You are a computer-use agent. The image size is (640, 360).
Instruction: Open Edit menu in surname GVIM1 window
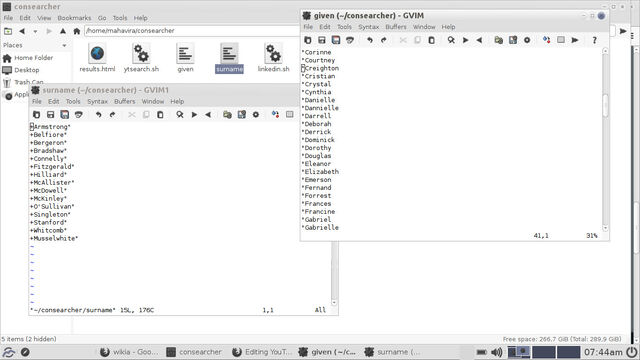coord(53,101)
